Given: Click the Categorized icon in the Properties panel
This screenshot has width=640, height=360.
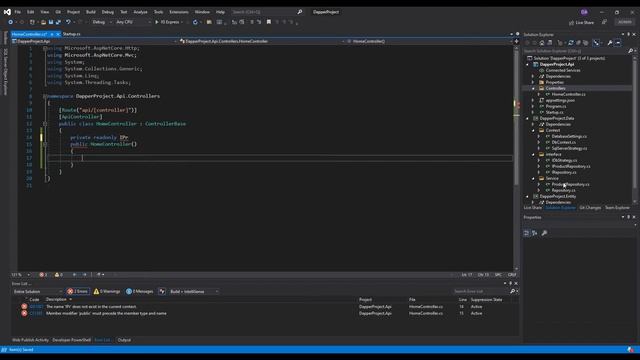Looking at the screenshot, I should point(527,233).
